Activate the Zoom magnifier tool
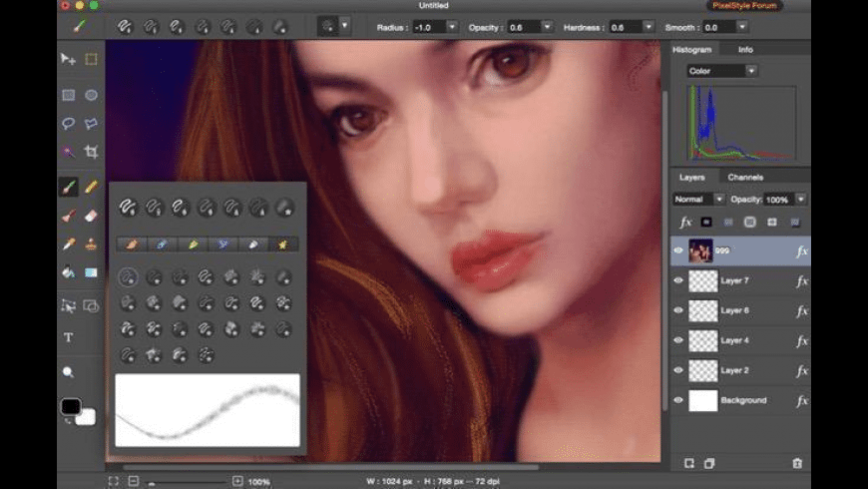This screenshot has width=868, height=489. [x=68, y=372]
